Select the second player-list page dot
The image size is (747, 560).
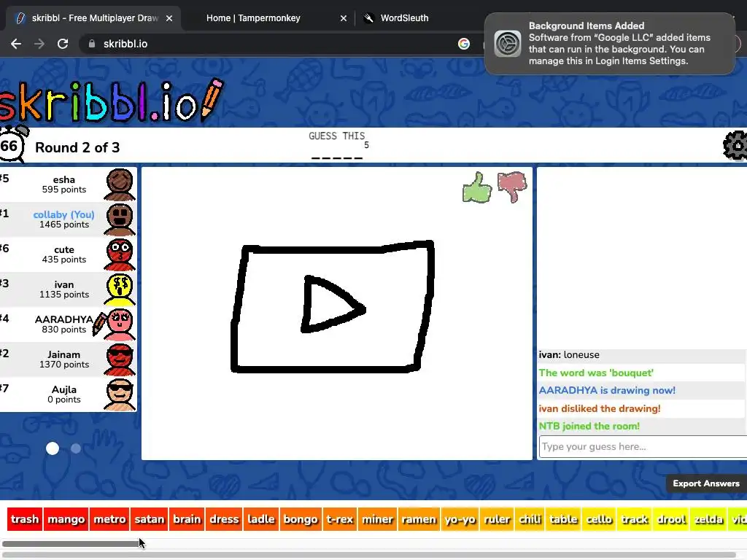76,448
